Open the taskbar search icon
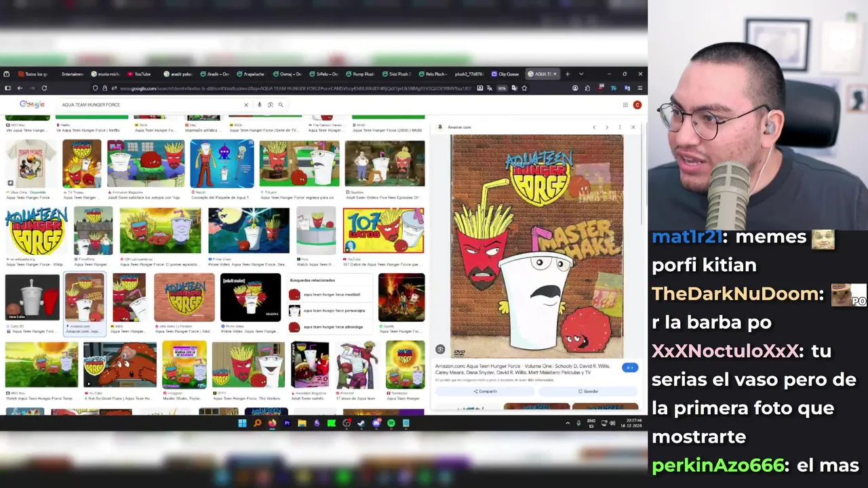This screenshot has width=868, height=488. [x=257, y=423]
